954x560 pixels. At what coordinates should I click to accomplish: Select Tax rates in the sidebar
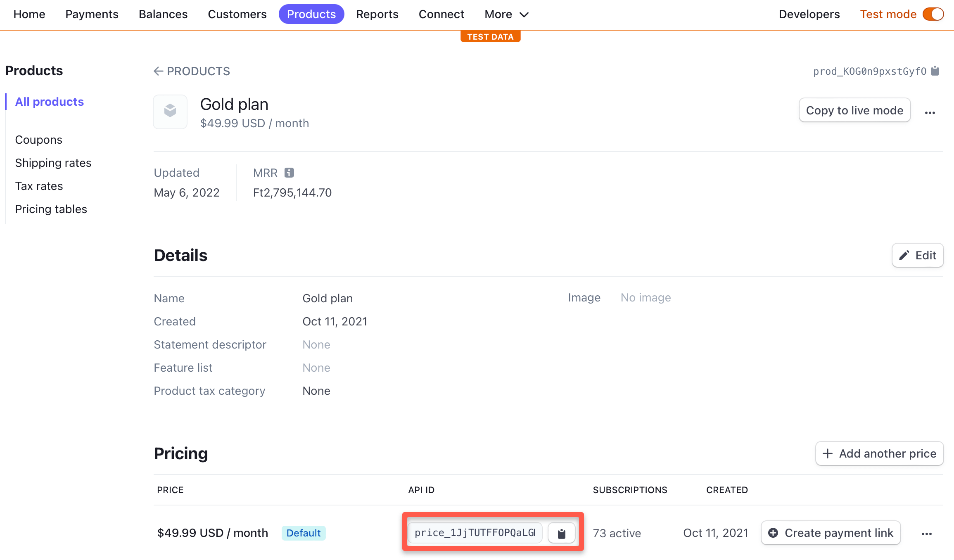39,186
